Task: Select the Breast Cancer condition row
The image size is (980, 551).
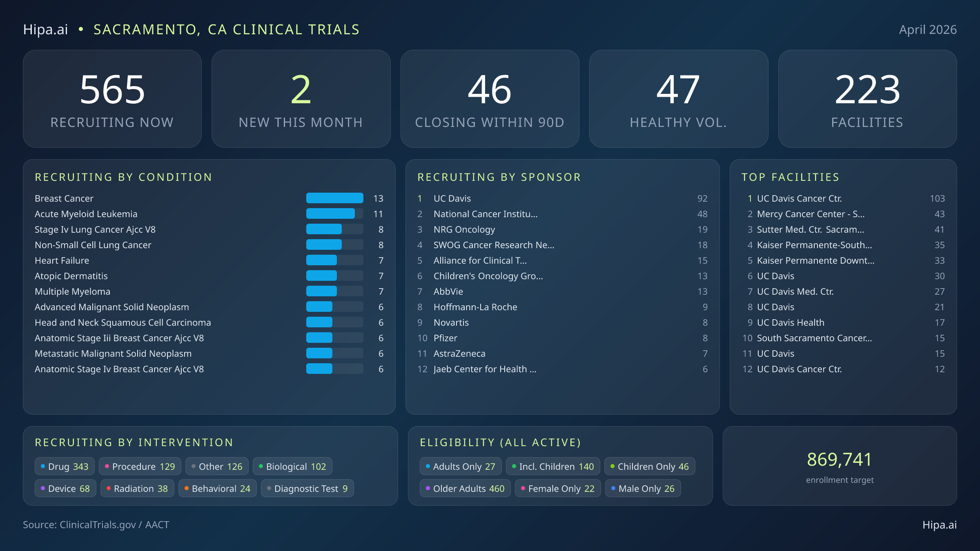Action: point(209,198)
